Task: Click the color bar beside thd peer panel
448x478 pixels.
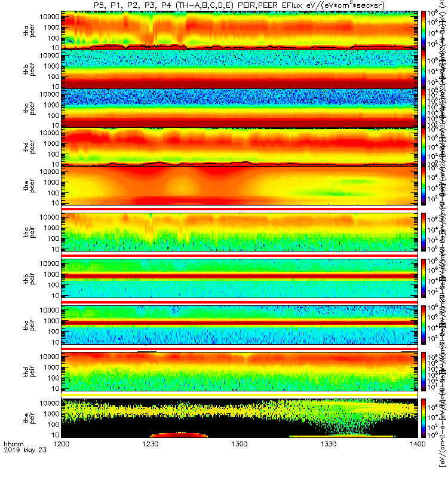Action: click(x=424, y=147)
